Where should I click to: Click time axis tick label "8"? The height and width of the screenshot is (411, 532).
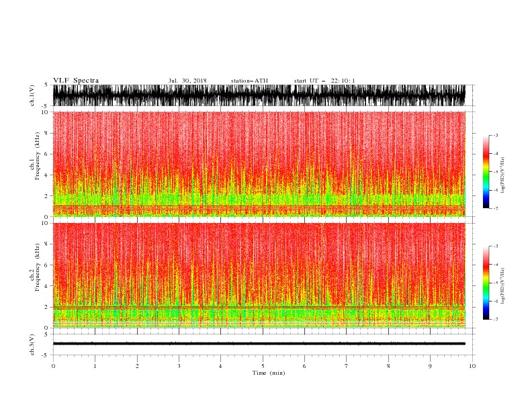pyautogui.click(x=388, y=366)
